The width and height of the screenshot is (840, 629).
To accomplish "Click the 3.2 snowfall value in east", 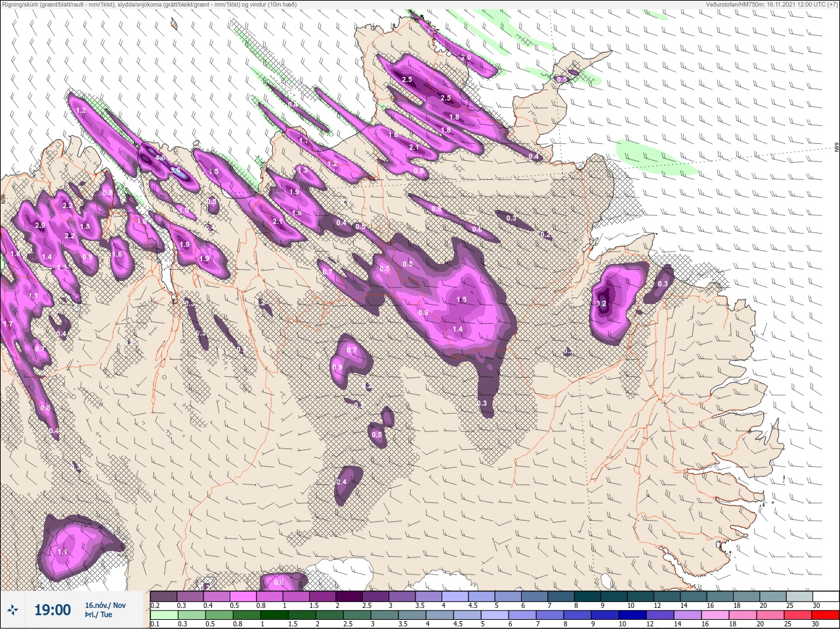I will 602,303.
